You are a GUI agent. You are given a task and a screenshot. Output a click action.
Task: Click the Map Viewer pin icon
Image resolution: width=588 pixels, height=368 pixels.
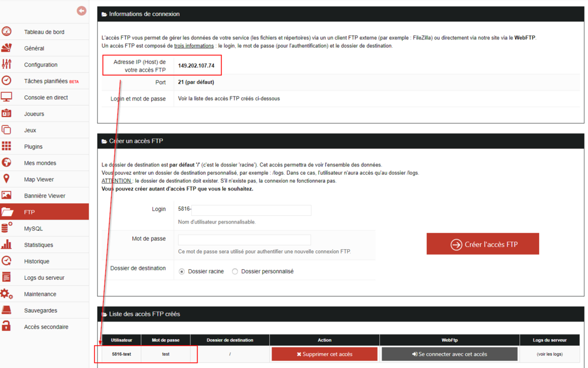6,179
